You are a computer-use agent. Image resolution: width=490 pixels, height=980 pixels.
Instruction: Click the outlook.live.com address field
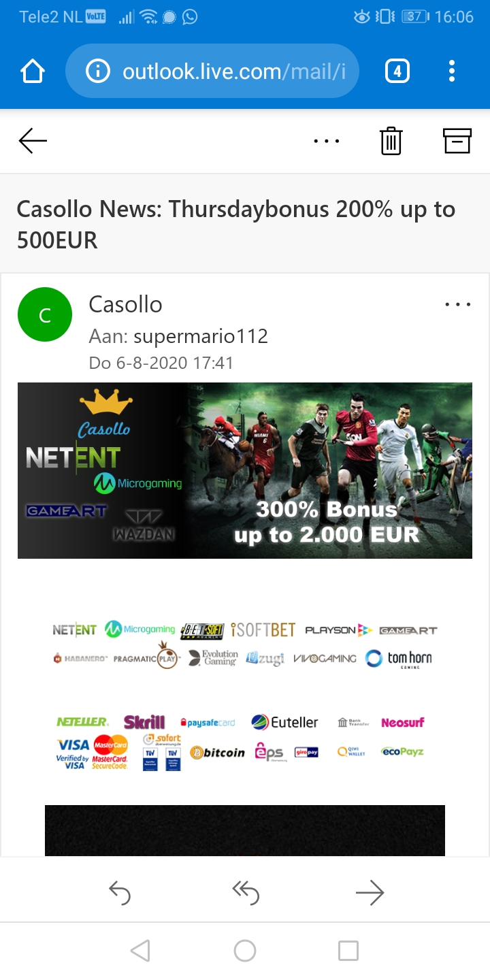tap(212, 71)
